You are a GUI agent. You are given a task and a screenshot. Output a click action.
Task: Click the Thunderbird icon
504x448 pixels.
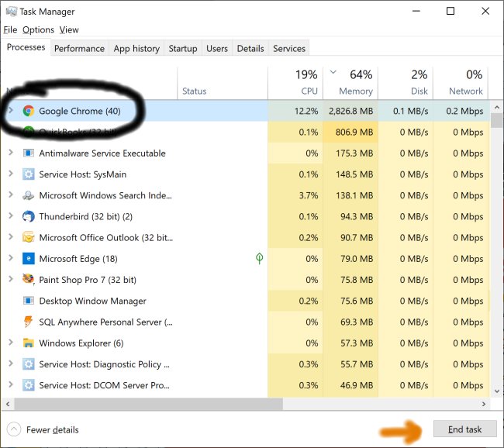pos(29,216)
